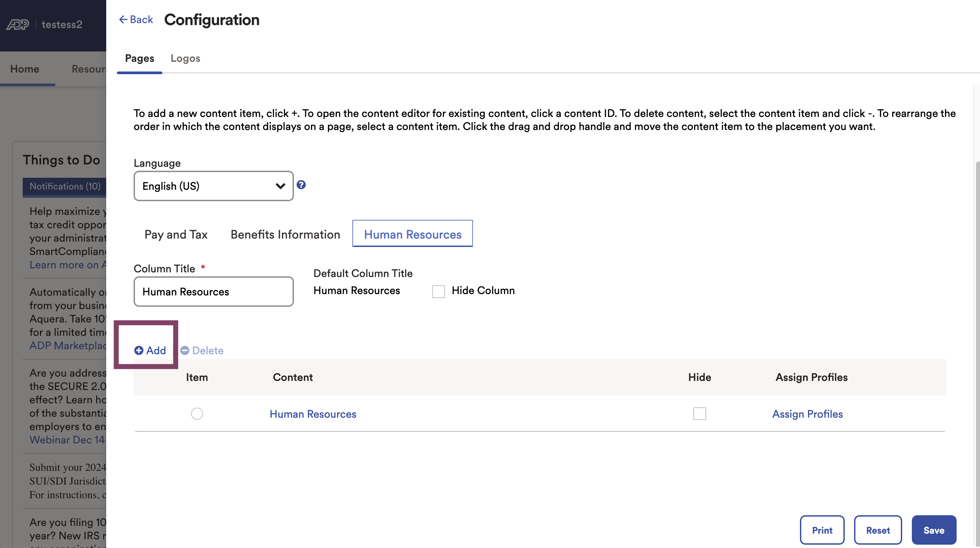The height and width of the screenshot is (548, 980).
Task: Open the Language help question-mark icon
Action: (x=301, y=185)
